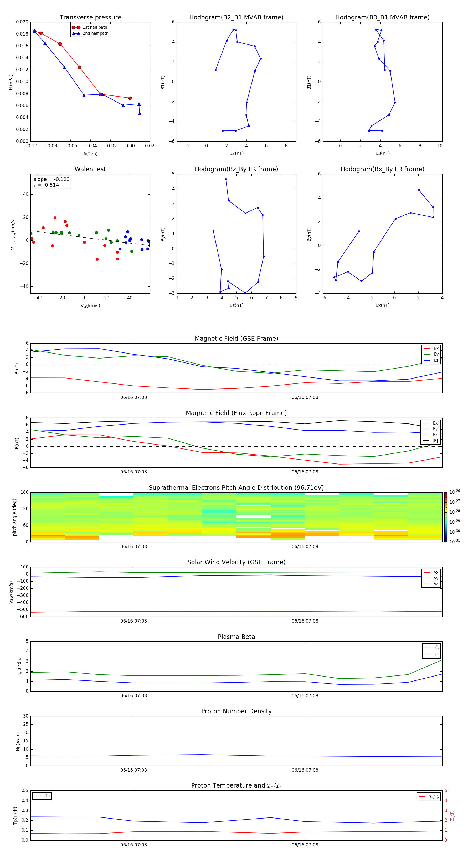Screen dimensions: 473x868
Task: Click 'Bx(nT)' x-axis label
Action: (x=382, y=306)
